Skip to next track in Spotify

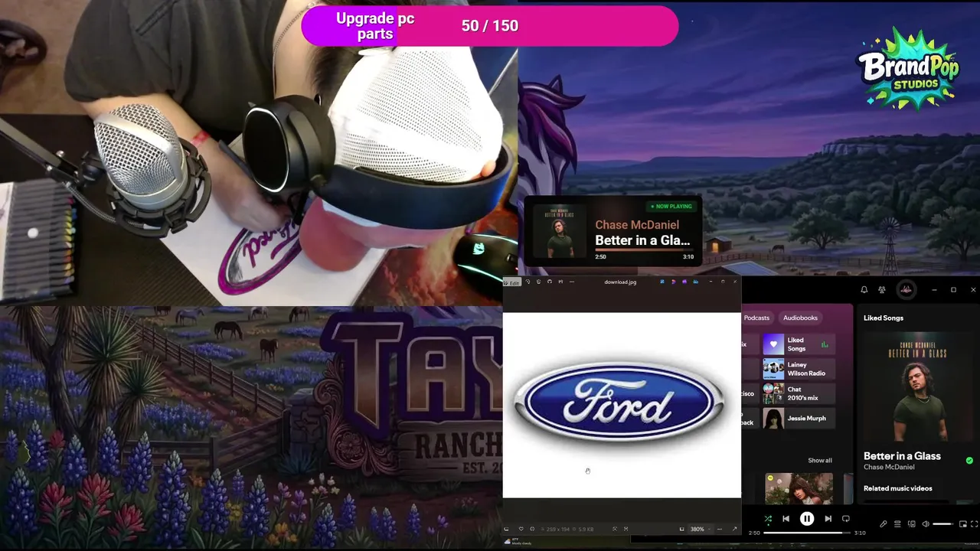click(x=828, y=519)
